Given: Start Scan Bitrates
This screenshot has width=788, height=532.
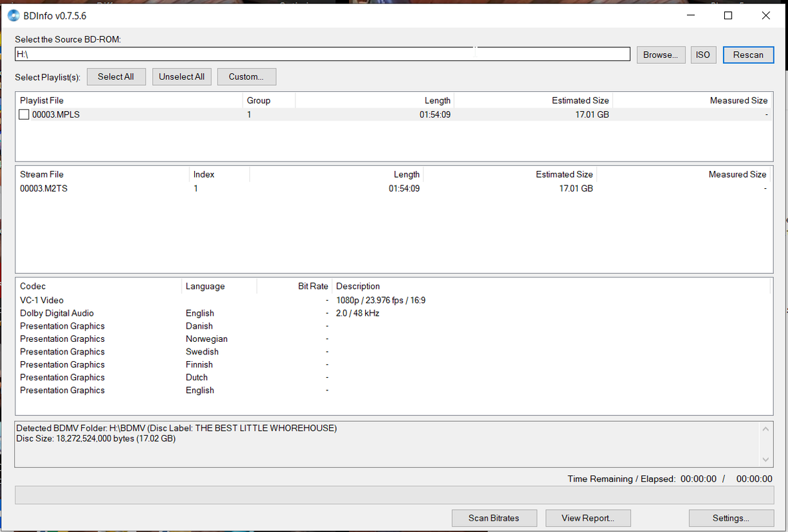Looking at the screenshot, I should pyautogui.click(x=494, y=518).
